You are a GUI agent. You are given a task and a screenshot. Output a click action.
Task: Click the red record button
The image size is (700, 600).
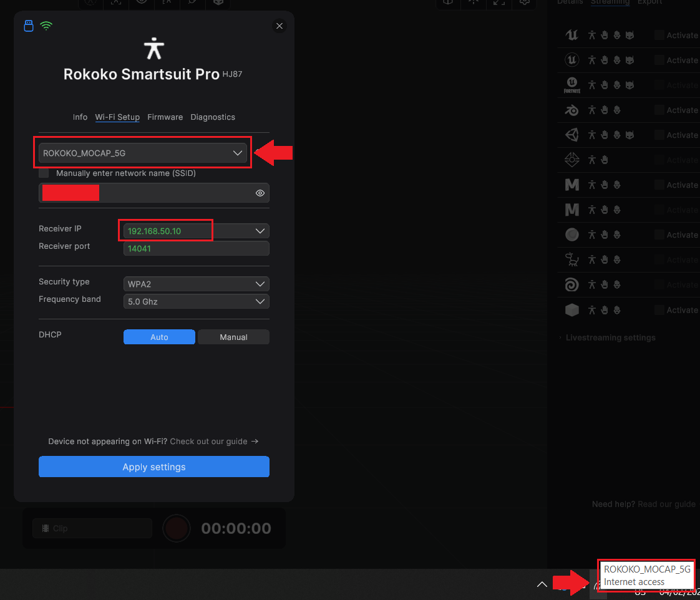(177, 528)
